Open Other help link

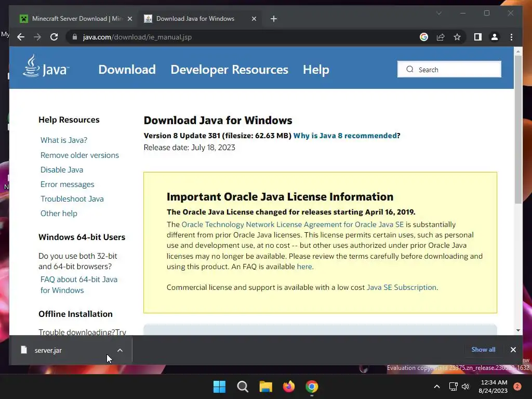[59, 214]
